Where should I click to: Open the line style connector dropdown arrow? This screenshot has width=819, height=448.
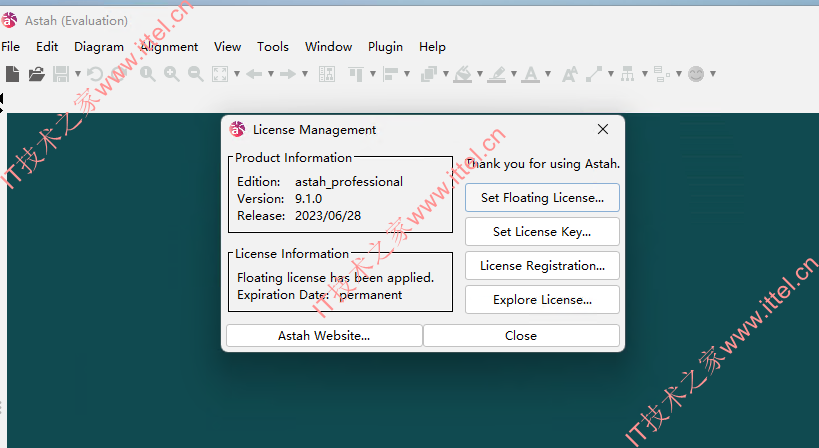(x=611, y=74)
